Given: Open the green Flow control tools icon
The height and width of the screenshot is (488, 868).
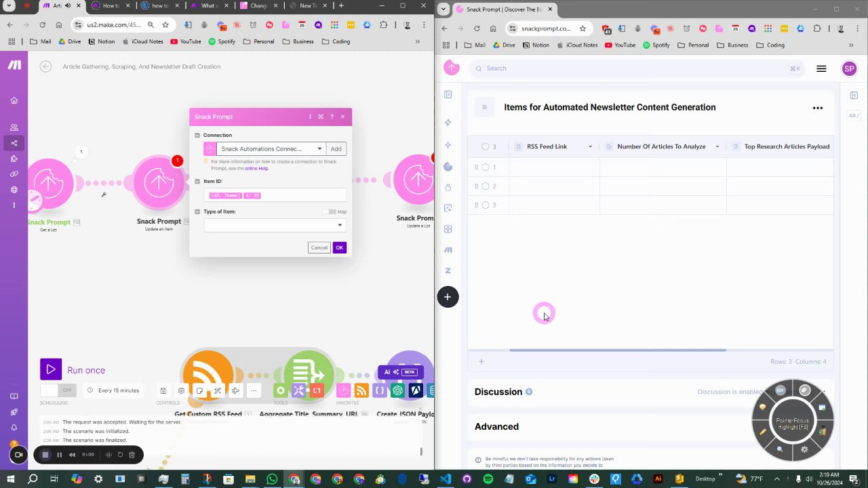Looking at the screenshot, I should pos(280,390).
